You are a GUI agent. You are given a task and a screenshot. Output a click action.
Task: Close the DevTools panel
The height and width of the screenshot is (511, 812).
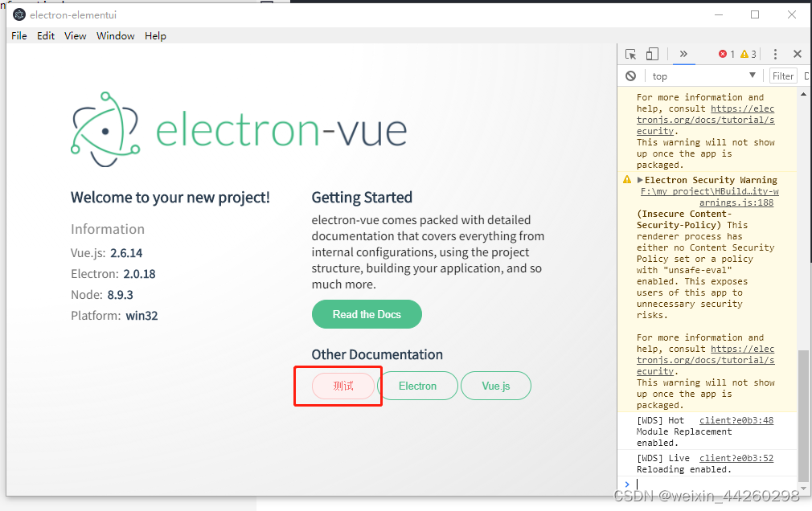click(798, 54)
